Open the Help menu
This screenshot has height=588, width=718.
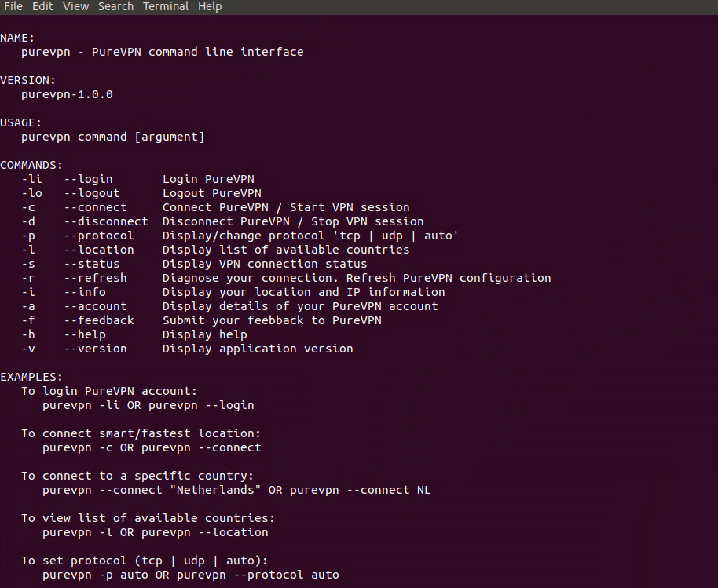210,6
